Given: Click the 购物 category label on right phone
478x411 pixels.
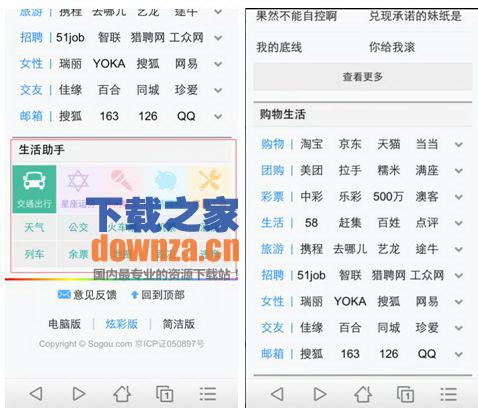Looking at the screenshot, I should (x=273, y=144).
